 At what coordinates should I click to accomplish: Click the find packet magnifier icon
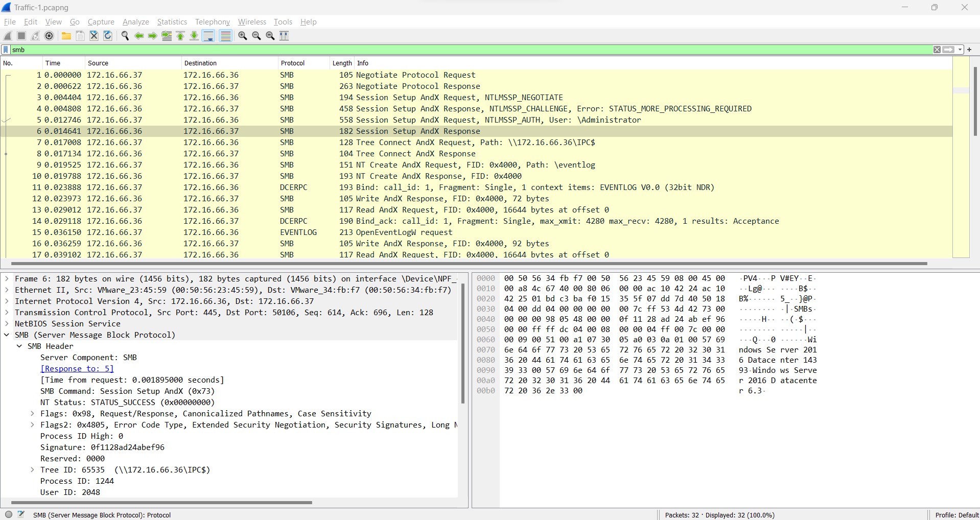coord(125,36)
